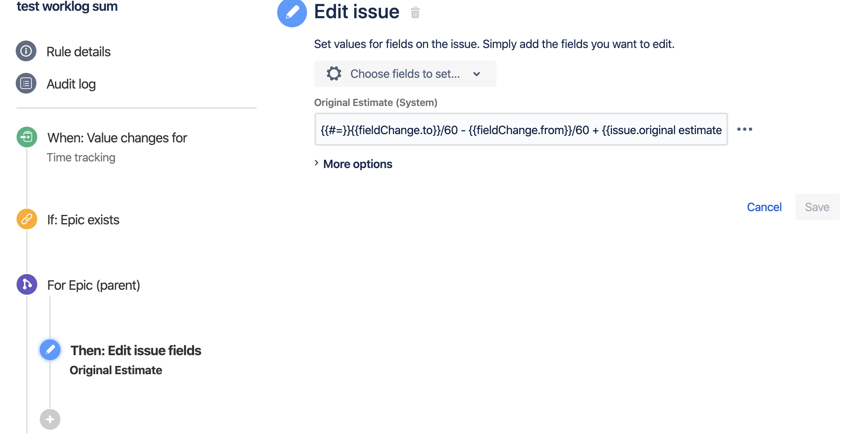The image size is (868, 433).
Task: Open the Choose fields to set dropdown
Action: coord(405,74)
